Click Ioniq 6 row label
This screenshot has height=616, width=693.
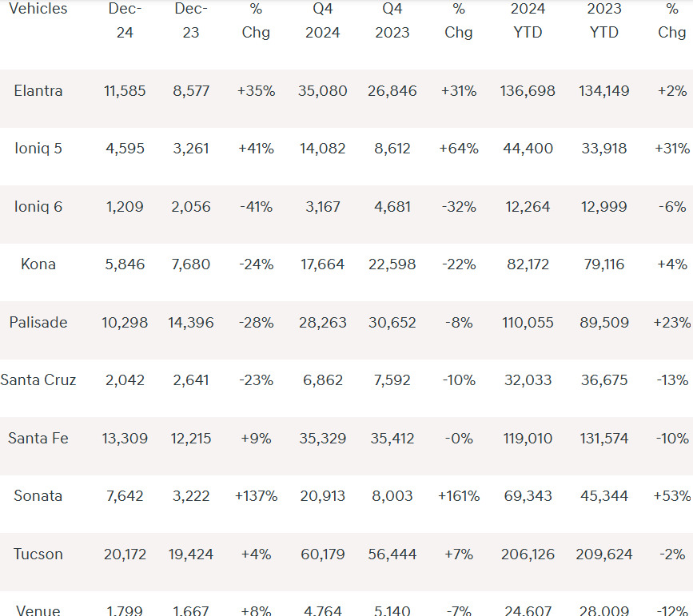38,207
